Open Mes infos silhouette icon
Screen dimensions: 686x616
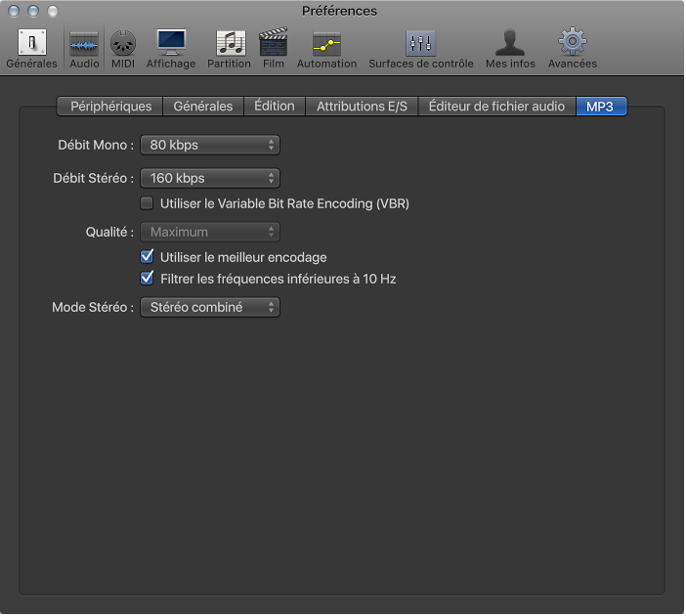coord(510,42)
